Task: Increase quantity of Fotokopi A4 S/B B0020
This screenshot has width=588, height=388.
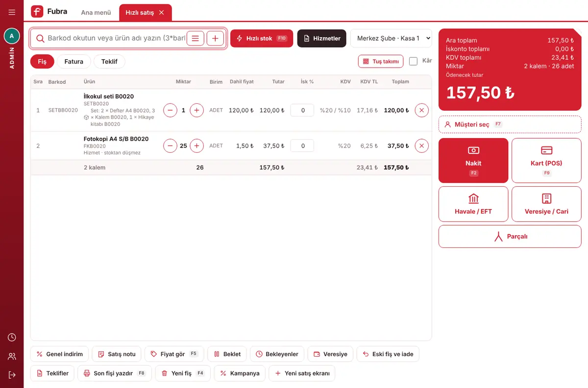Action: point(196,145)
